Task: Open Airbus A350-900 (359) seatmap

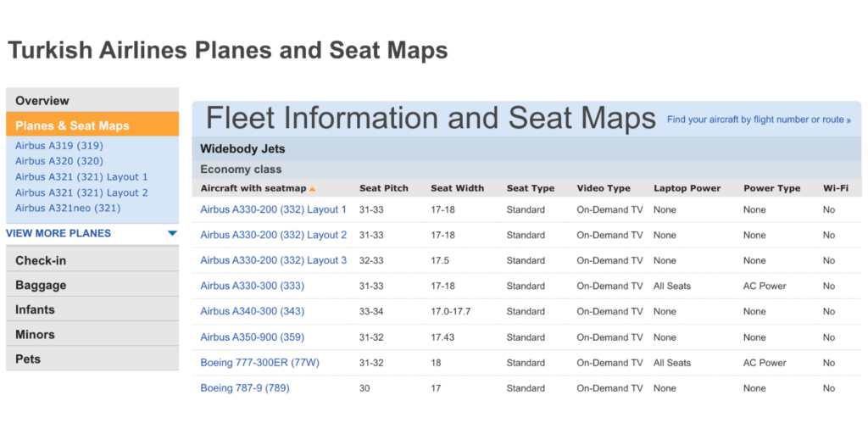Action: pyautogui.click(x=252, y=337)
